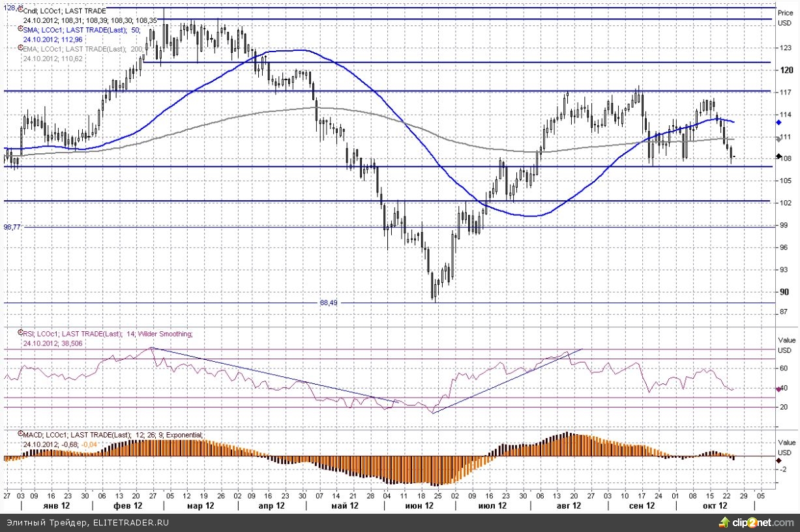Screen dimensions: 800x532
Task: Click the blue SMA diamond on price axis
Action: point(778,122)
